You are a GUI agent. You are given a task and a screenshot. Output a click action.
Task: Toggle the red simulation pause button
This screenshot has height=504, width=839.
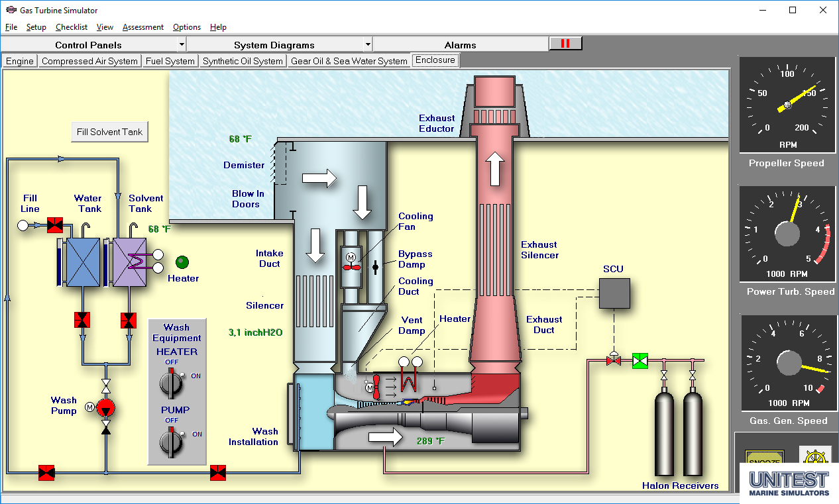point(565,44)
